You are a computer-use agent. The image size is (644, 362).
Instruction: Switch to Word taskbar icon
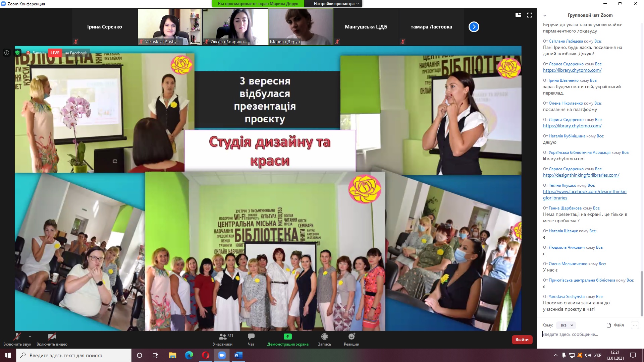point(238,355)
